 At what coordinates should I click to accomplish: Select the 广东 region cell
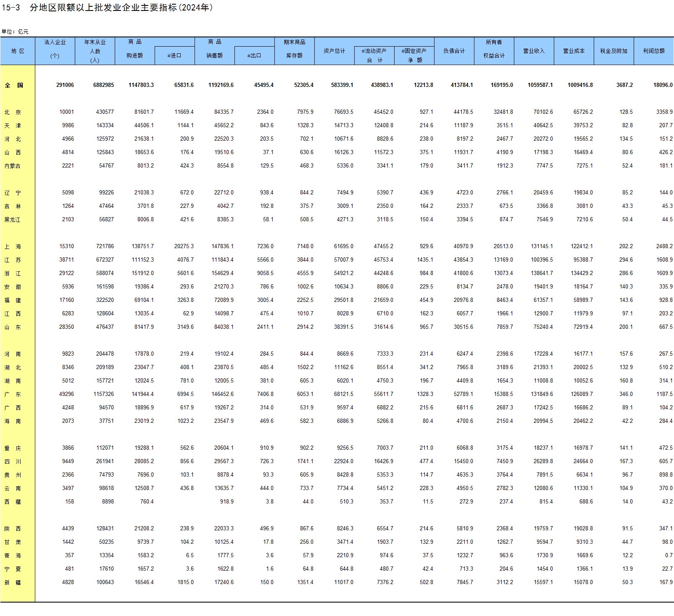coord(13,394)
